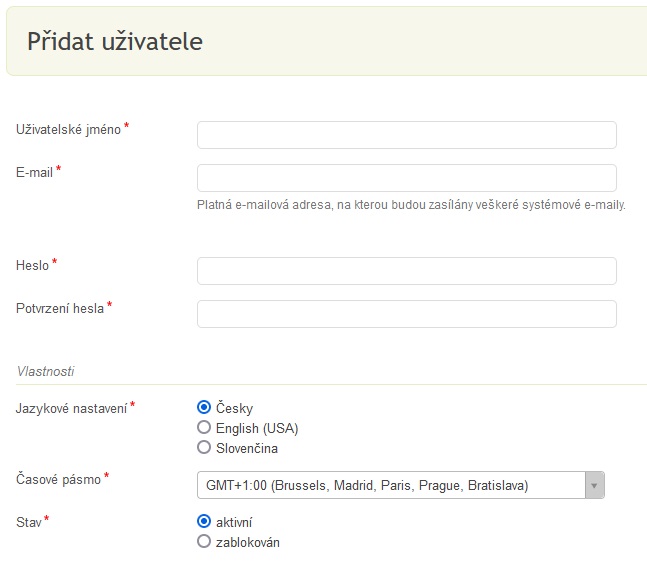Click the E-mail field label
Screen dimensions: 647x566
[x=34, y=172]
